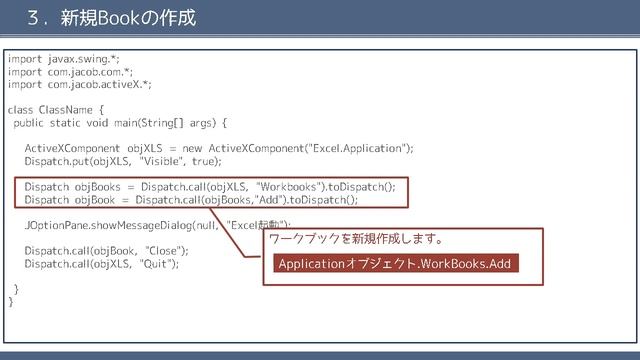640x360 pixels.
Task: Select the line 'import com.jacob.com.*;'
Action: pos(70,72)
